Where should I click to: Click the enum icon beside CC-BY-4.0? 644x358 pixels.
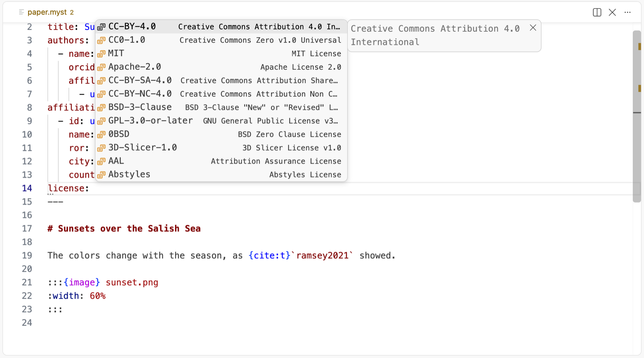[101, 27]
